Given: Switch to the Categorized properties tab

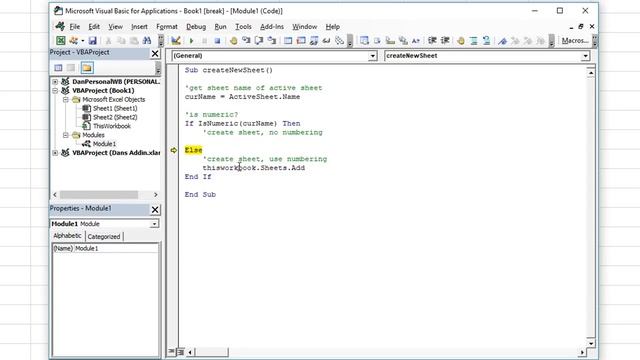Looking at the screenshot, I should [x=104, y=236].
